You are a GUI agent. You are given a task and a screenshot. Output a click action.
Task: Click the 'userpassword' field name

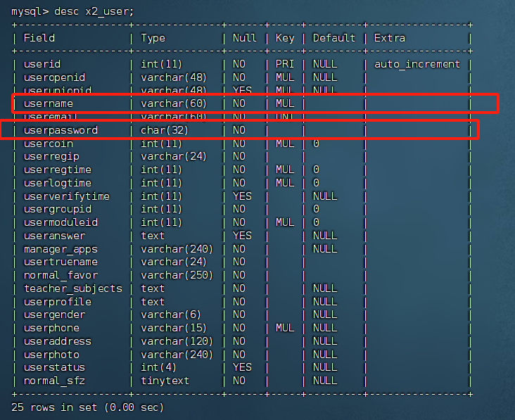(61, 130)
